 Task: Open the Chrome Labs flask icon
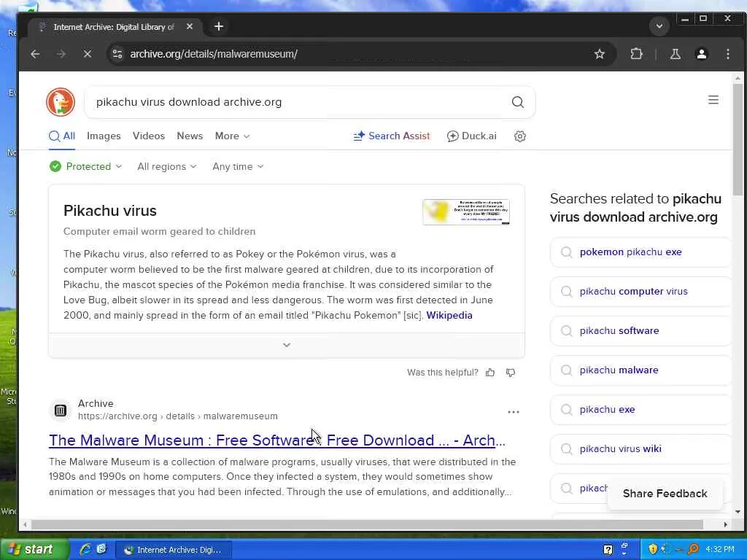pyautogui.click(x=675, y=54)
